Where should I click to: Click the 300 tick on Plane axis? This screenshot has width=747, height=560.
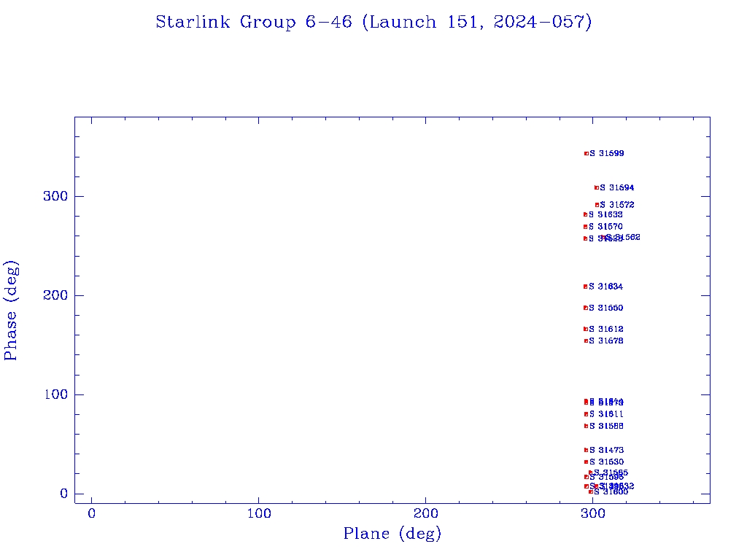pyautogui.click(x=592, y=514)
